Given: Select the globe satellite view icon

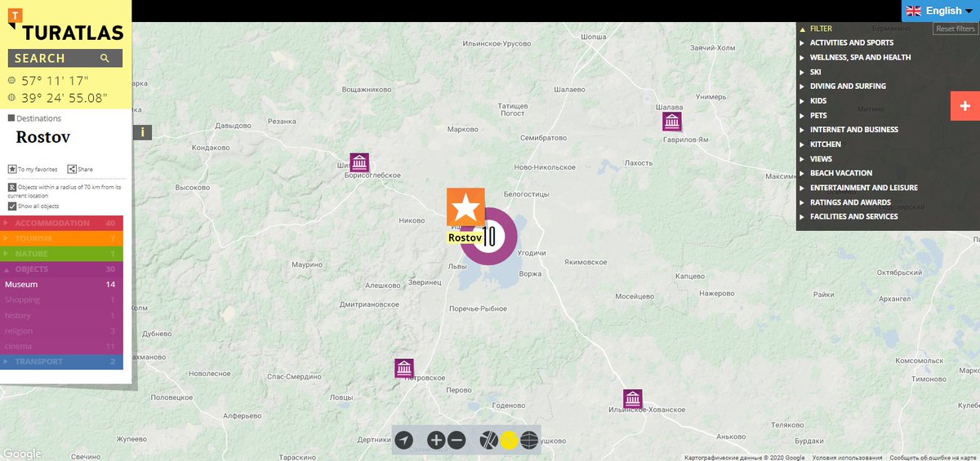Looking at the screenshot, I should click(x=529, y=441).
